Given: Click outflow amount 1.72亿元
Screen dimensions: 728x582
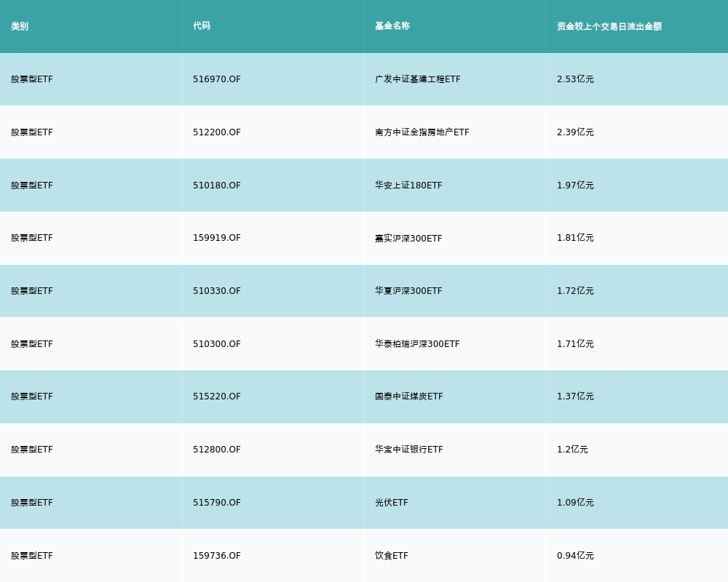Looking at the screenshot, I should (x=575, y=291).
